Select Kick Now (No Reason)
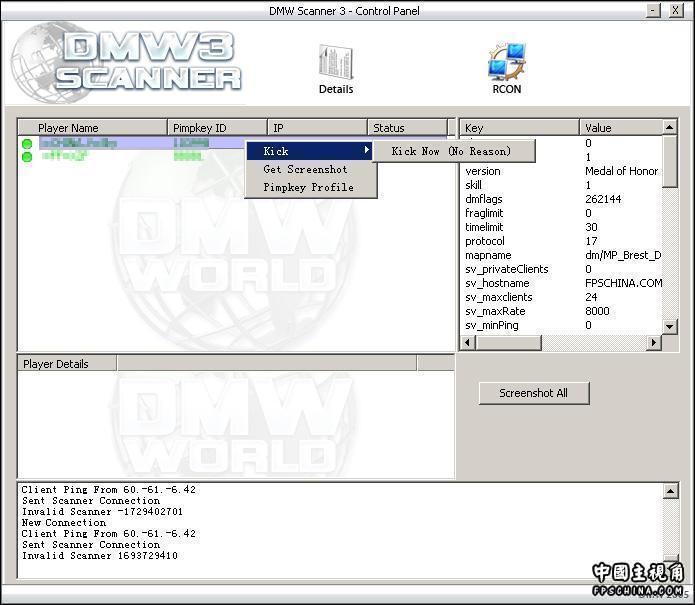 (453, 151)
